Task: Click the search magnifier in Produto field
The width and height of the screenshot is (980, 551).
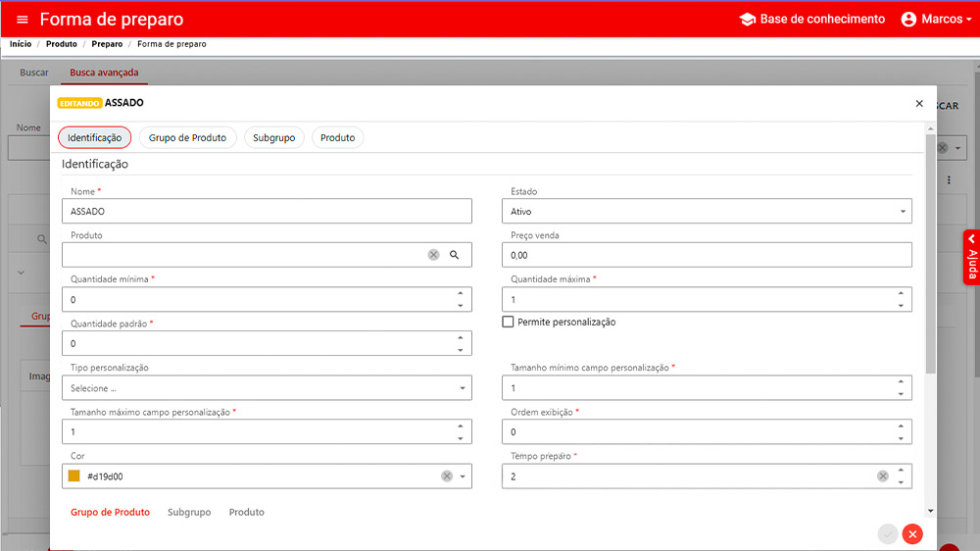Action: pyautogui.click(x=455, y=255)
